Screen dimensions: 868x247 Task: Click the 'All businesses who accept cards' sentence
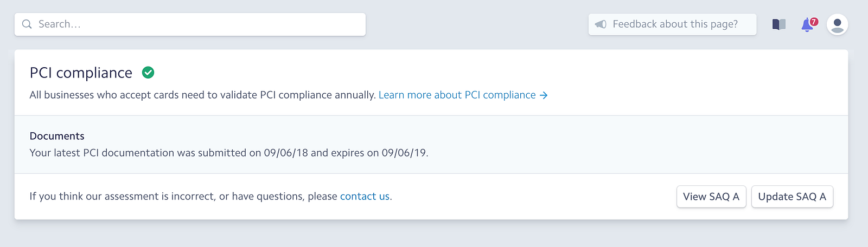coord(203,95)
